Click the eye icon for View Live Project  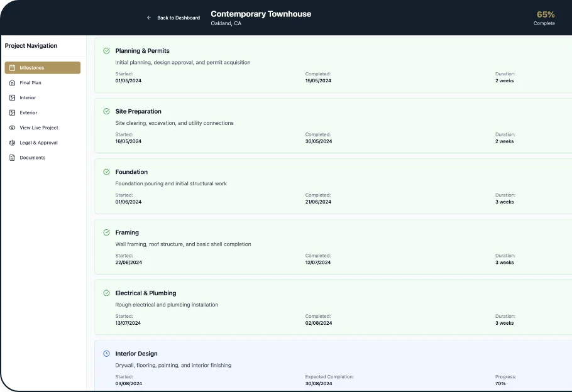[x=12, y=128]
